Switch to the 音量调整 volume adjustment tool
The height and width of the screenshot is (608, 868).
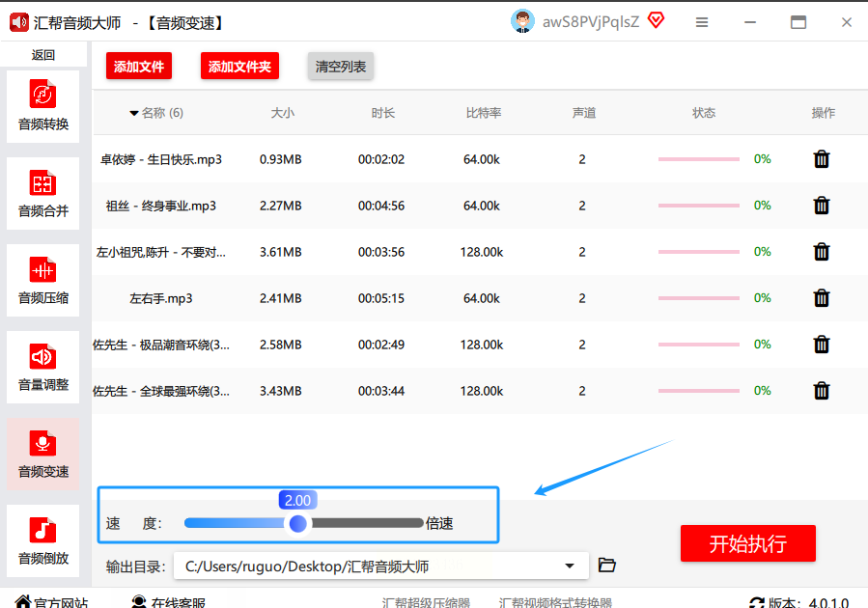point(43,368)
